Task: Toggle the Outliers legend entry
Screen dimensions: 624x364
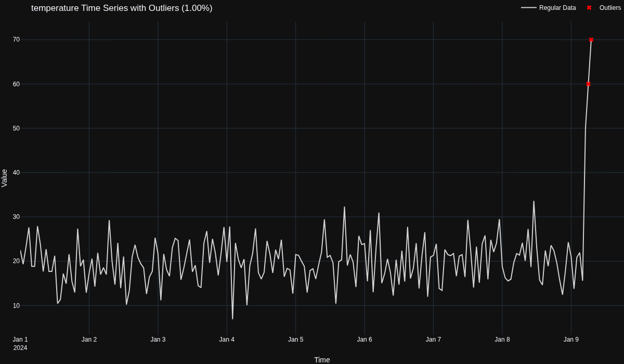Action: (603, 8)
